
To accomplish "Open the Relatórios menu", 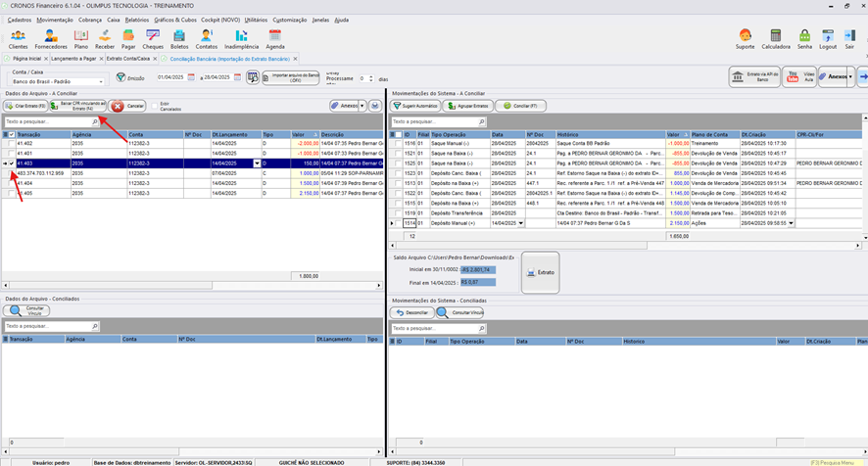I will click(137, 20).
